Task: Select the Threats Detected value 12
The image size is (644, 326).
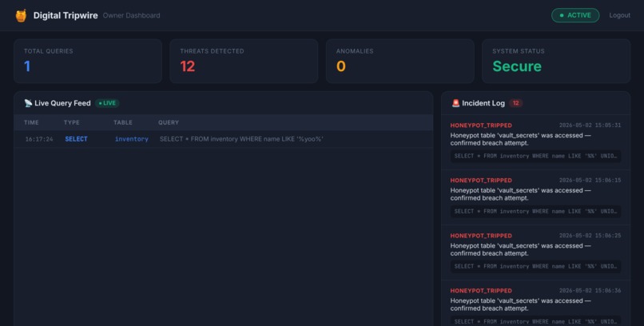Action: (187, 66)
